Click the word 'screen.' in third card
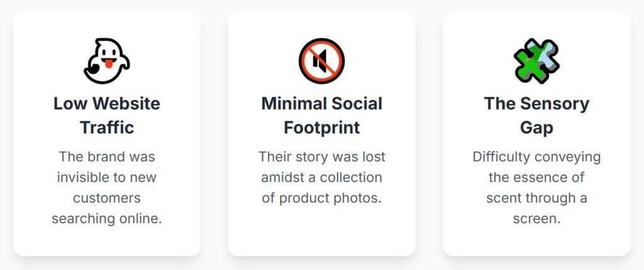This screenshot has height=270, width=644. [536, 218]
